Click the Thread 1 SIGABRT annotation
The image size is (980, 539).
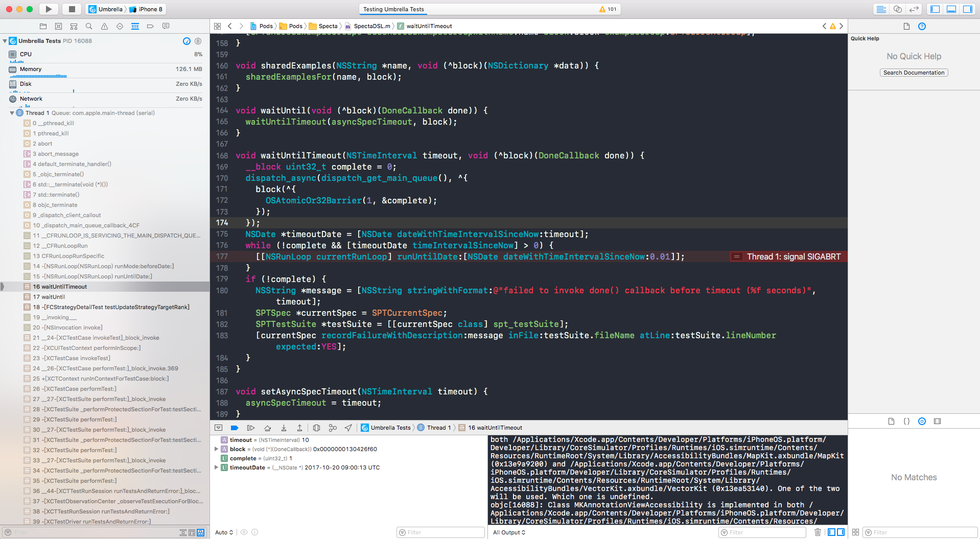[788, 256]
